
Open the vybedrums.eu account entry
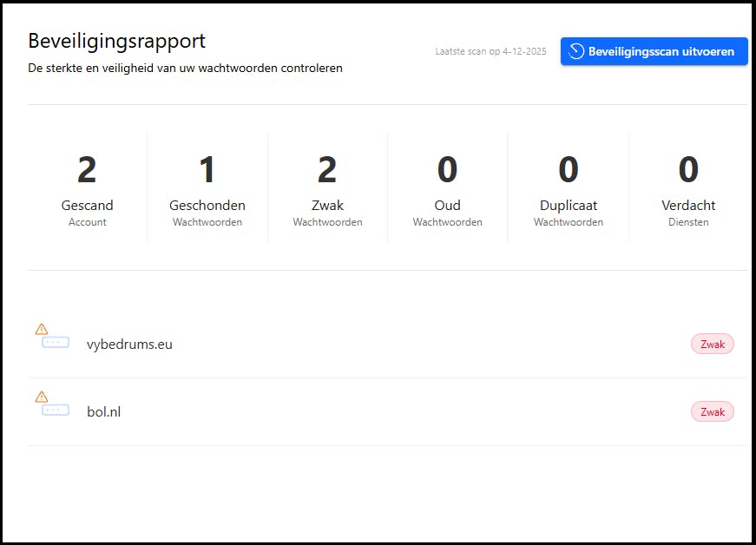tap(388, 344)
